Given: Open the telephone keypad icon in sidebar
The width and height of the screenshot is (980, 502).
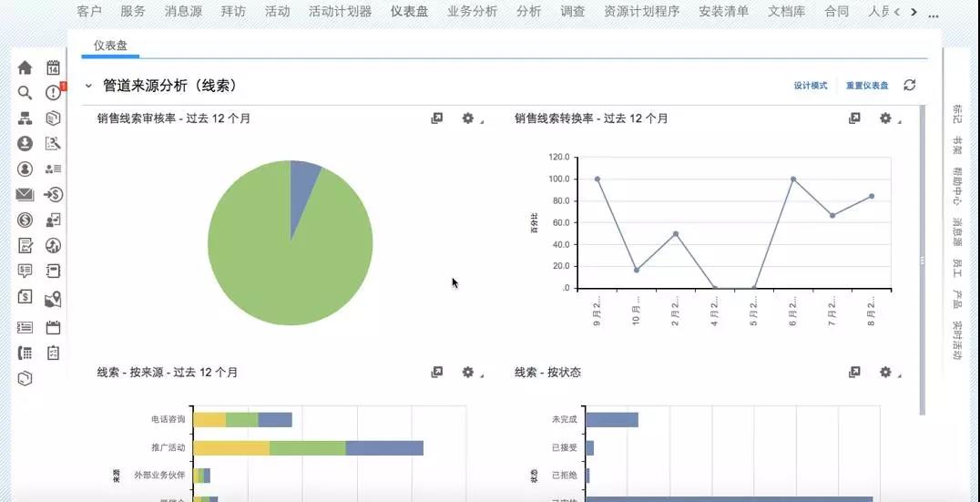Looking at the screenshot, I should tap(25, 353).
